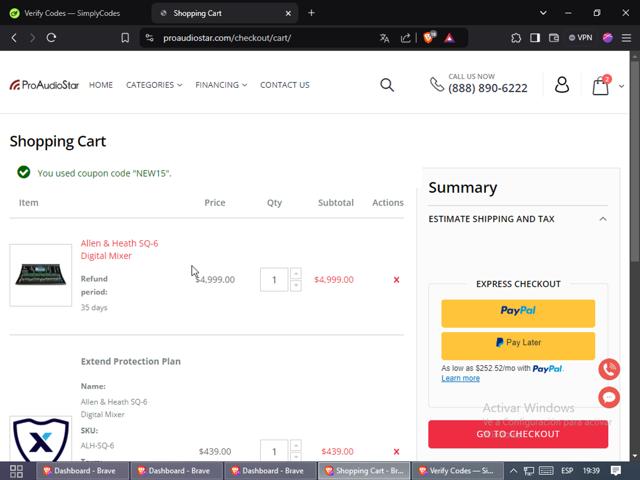The image size is (640, 480).
Task: Expand mini cart dropdown arrow beside bag
Action: (621, 86)
